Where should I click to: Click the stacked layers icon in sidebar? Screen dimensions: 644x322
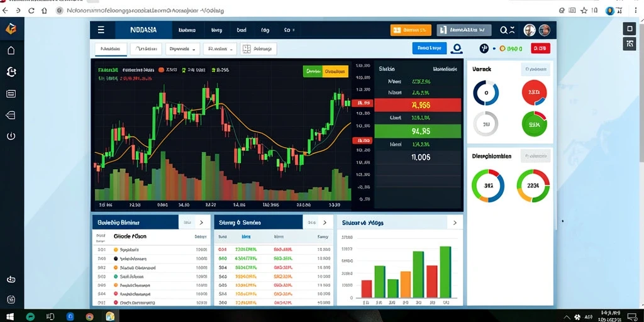[11, 116]
